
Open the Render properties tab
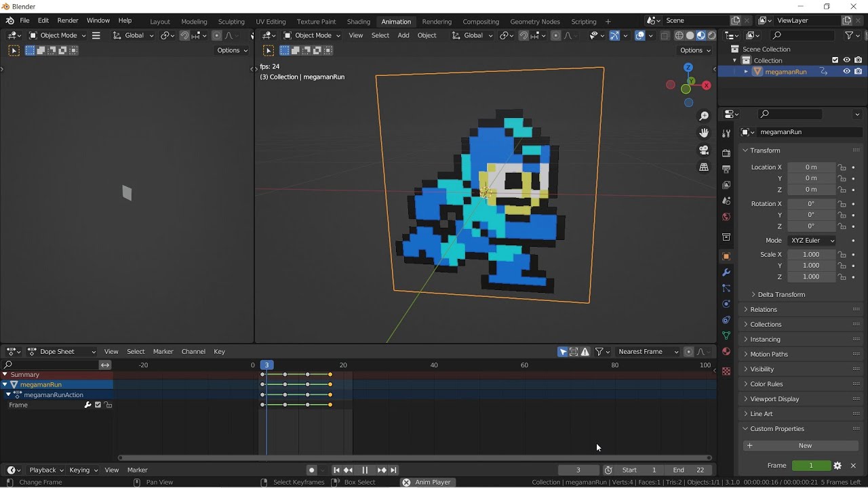tap(726, 152)
